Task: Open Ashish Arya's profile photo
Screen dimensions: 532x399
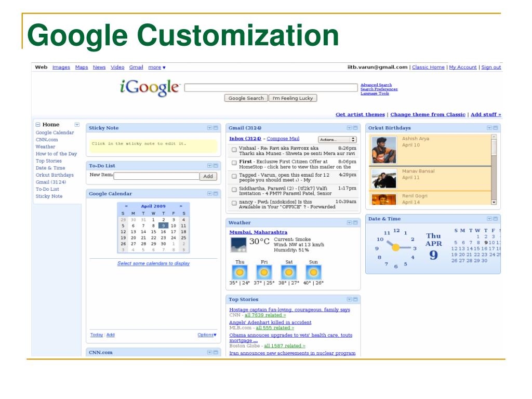Action: point(384,150)
